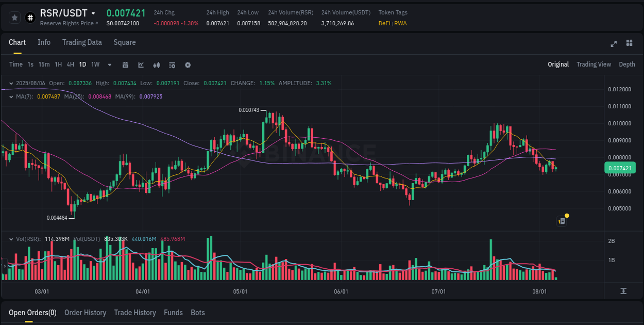Select the candlestick style icon
This screenshot has height=325, width=644.
coord(157,65)
